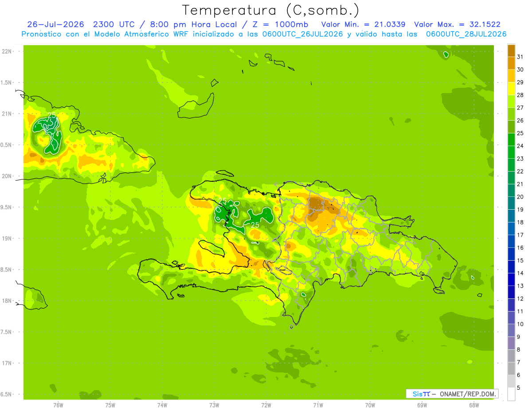The image size is (532, 411).
Task: Click the 'Temperatura (C,somb.)' map title
Action: click(x=271, y=10)
